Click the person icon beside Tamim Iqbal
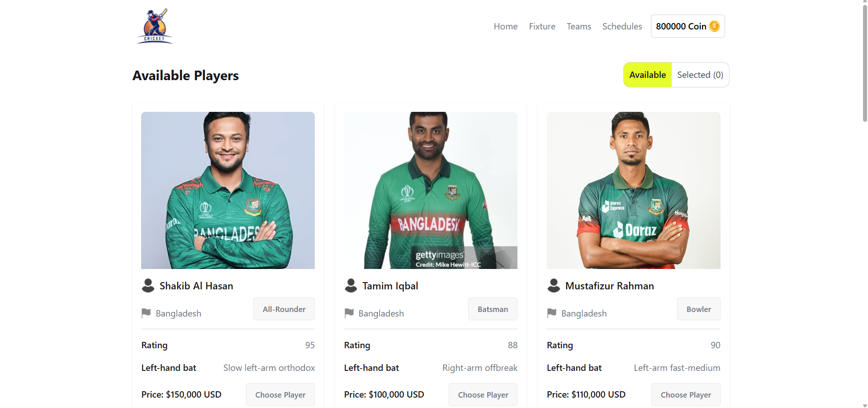 pos(351,286)
